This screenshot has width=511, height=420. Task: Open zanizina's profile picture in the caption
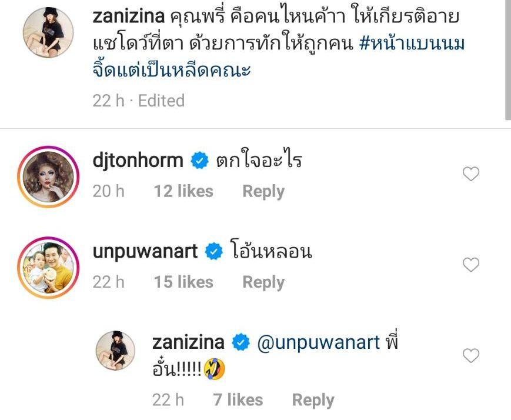point(48,32)
